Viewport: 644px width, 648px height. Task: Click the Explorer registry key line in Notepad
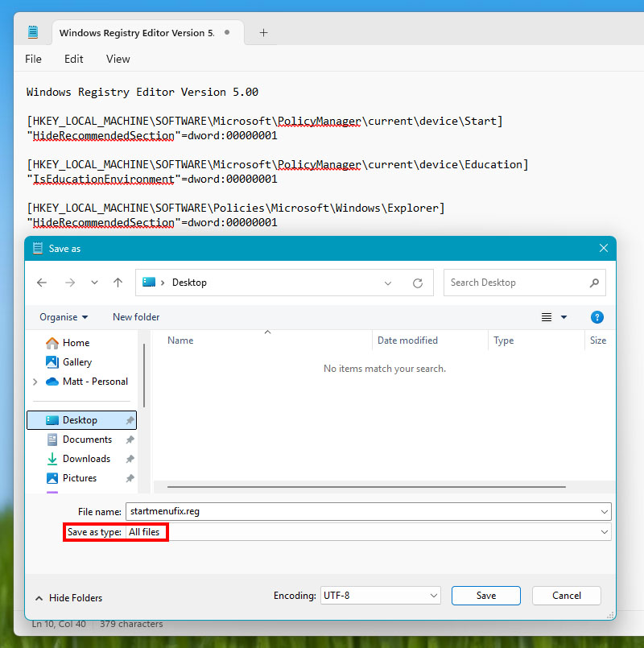point(236,208)
